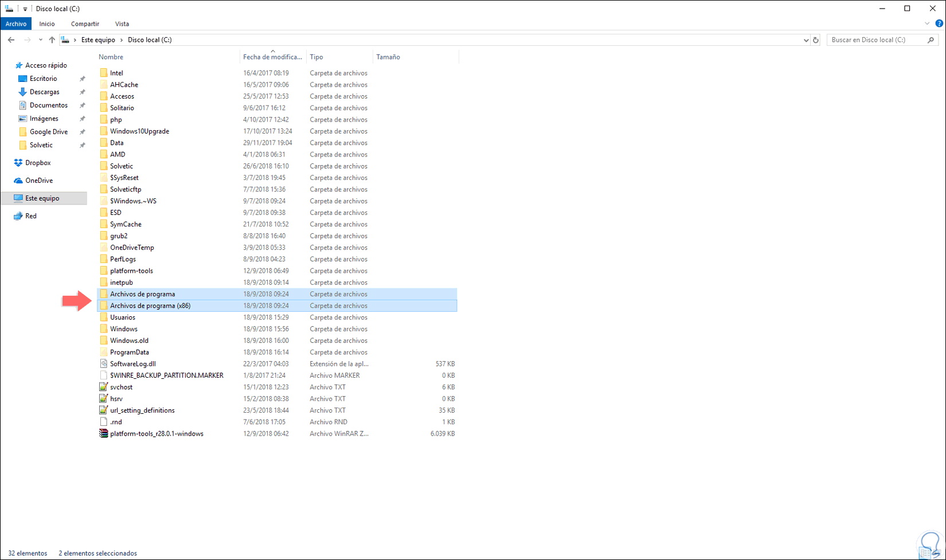
Task: Click the magnifier icon in the search box
Action: [x=931, y=40]
